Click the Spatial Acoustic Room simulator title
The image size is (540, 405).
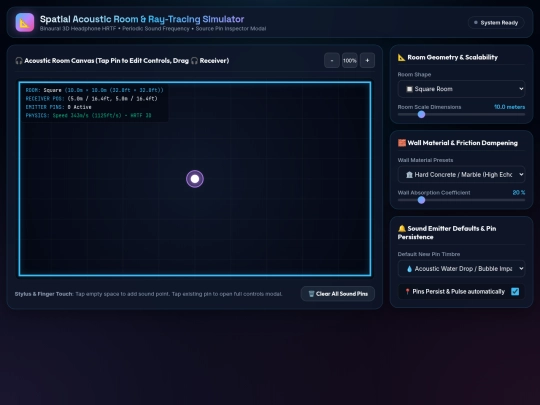pyautogui.click(x=142, y=19)
